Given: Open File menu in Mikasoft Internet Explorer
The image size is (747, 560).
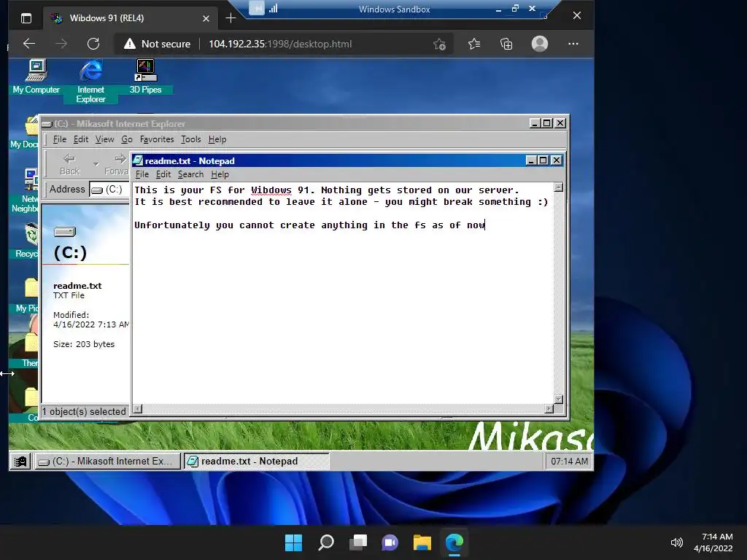Looking at the screenshot, I should (x=60, y=139).
